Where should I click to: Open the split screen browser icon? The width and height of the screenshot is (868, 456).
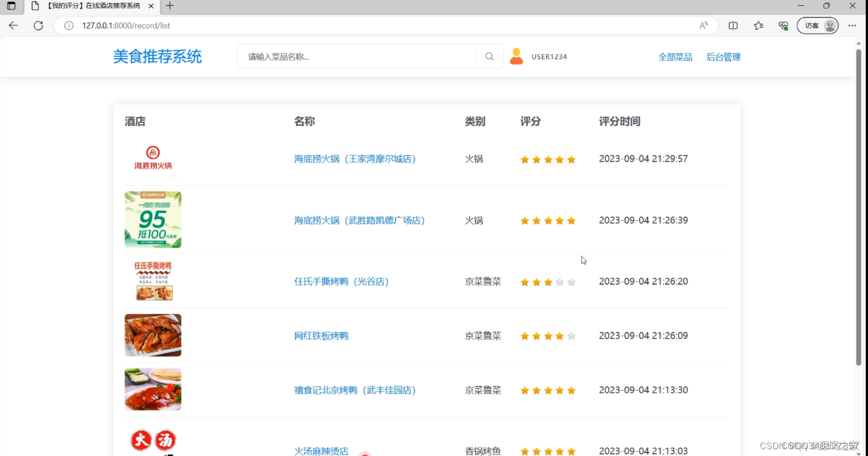733,25
